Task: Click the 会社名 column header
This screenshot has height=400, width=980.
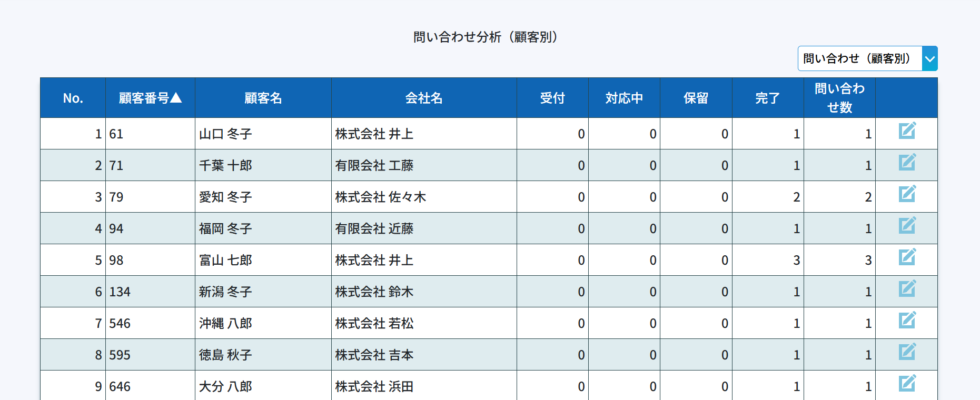Action: click(x=423, y=98)
